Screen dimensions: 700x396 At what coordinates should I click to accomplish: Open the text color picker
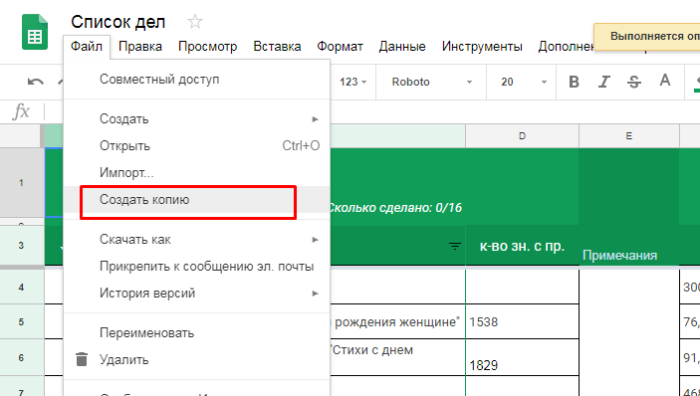pos(665,81)
